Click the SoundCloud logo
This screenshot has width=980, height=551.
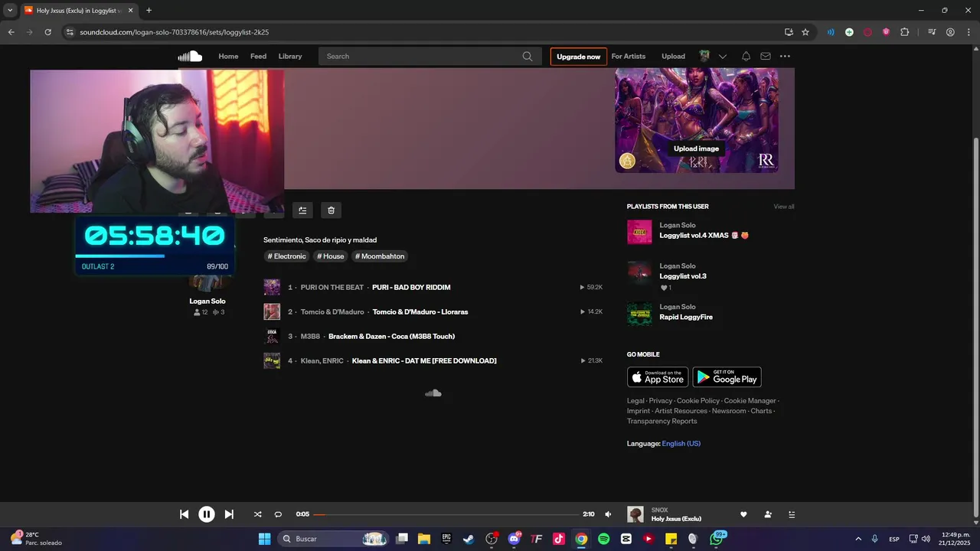(x=190, y=56)
